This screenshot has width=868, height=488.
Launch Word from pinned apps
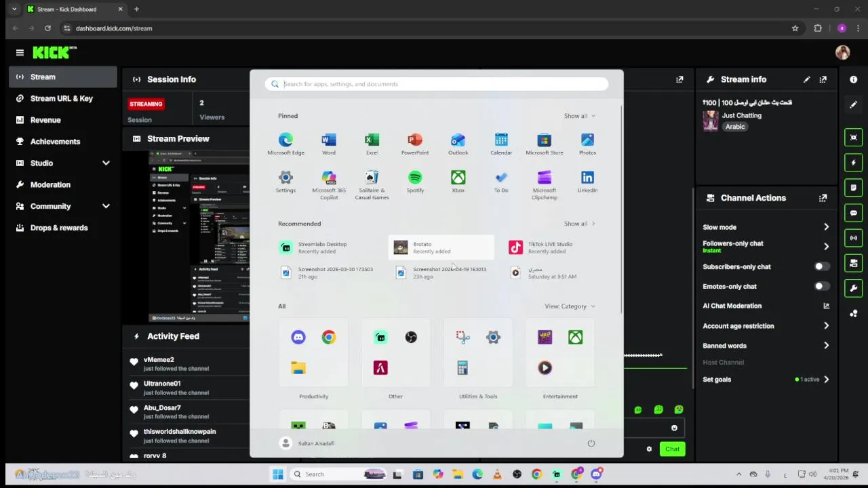click(329, 144)
